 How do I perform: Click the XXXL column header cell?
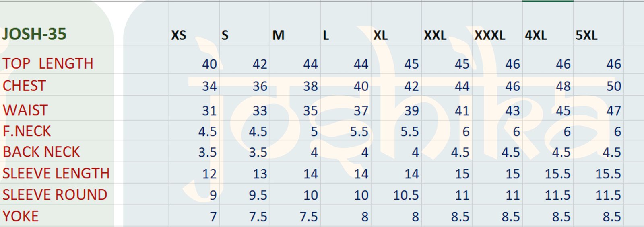(x=489, y=35)
